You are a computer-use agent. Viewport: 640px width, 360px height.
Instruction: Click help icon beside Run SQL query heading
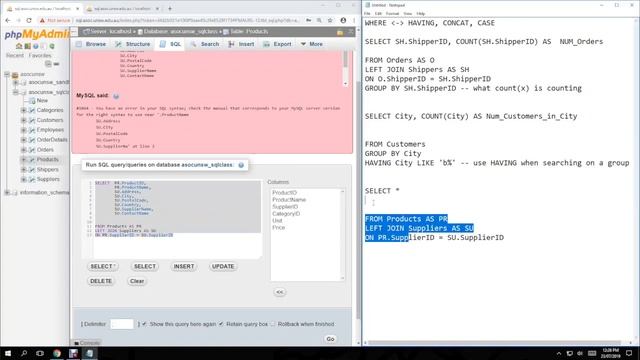point(241,165)
